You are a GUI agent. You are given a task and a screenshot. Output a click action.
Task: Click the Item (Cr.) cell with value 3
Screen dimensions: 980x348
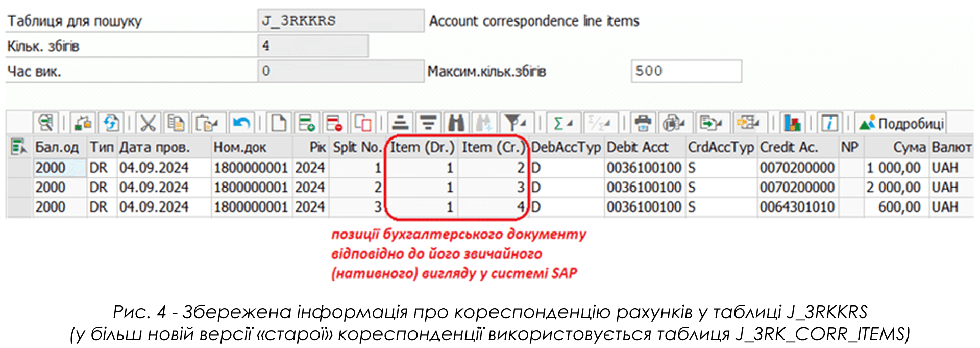coord(493,187)
